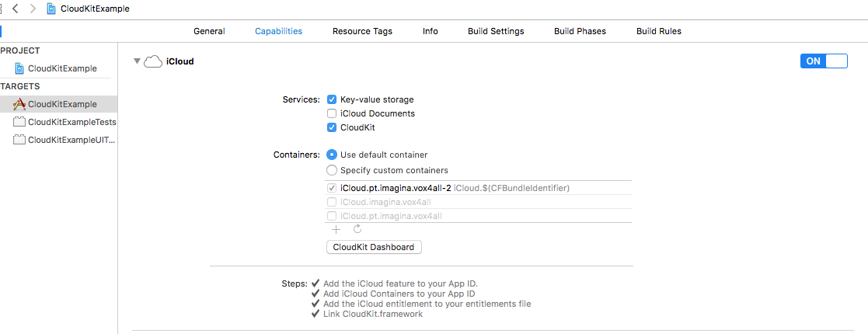Click the CloudKitExampleTests bundle icon

click(x=20, y=122)
